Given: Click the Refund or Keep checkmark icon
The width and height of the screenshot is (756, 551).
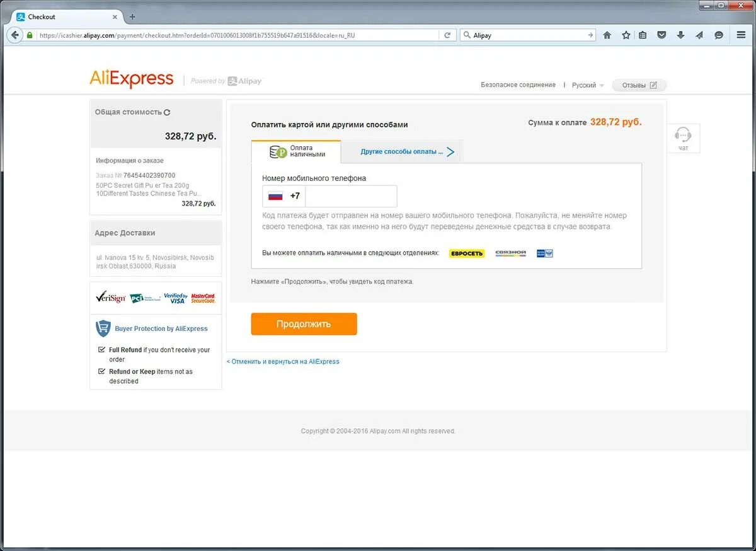Looking at the screenshot, I should (x=101, y=371).
